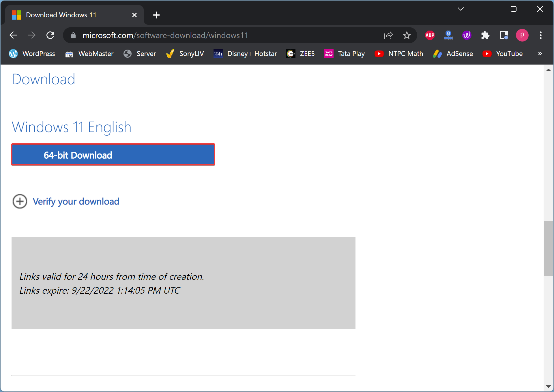Open the AdBlock Plus extension
554x392 pixels.
430,35
